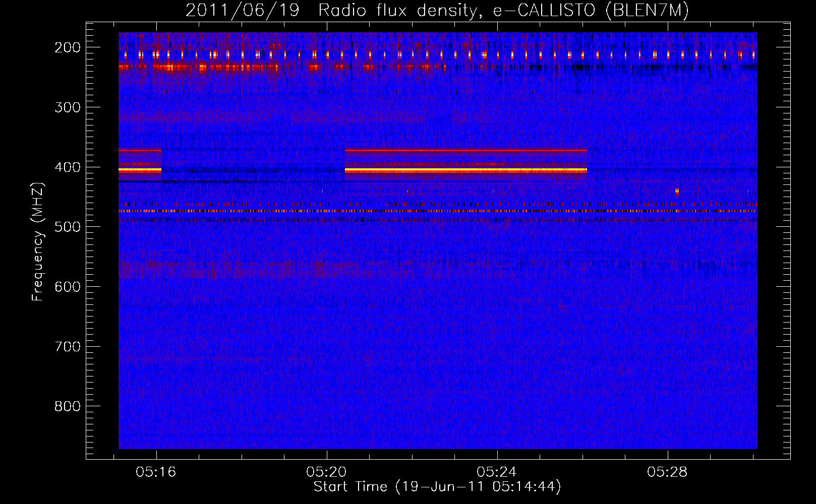
Task: Click the 700 frequency tick label
Action: point(68,347)
